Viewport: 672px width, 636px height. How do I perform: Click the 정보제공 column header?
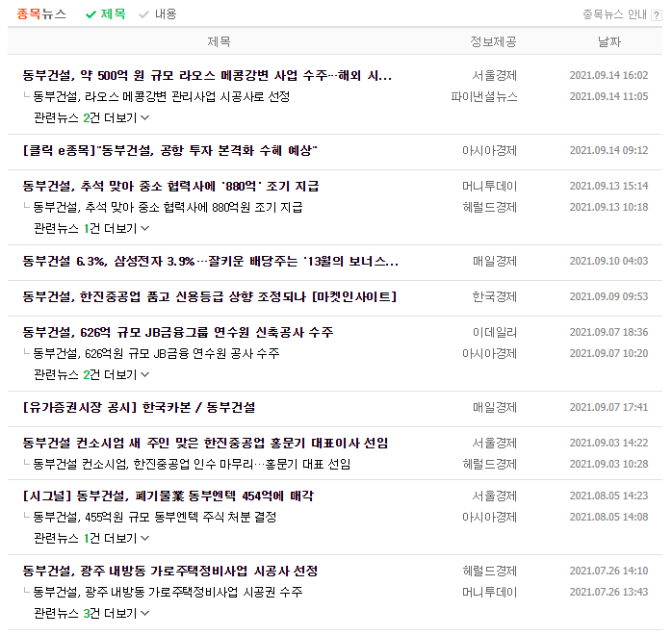493,41
